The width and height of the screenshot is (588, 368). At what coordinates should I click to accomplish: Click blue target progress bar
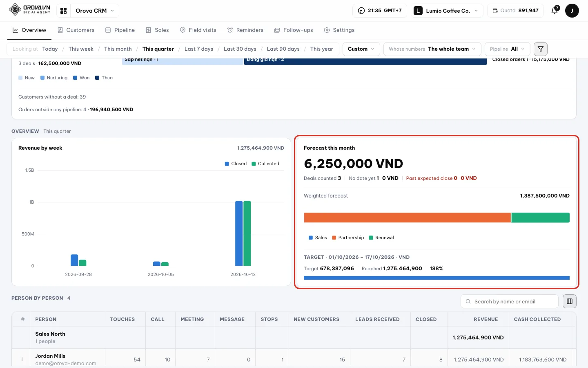click(x=437, y=278)
